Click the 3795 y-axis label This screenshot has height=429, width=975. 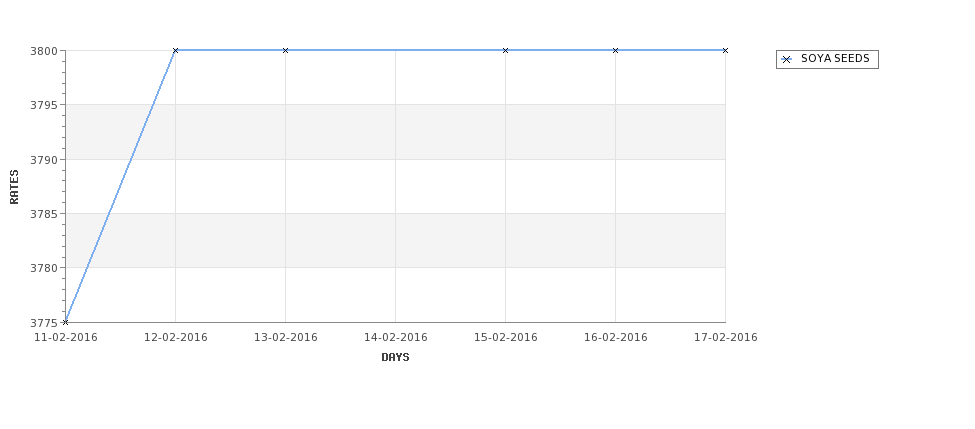coord(44,105)
